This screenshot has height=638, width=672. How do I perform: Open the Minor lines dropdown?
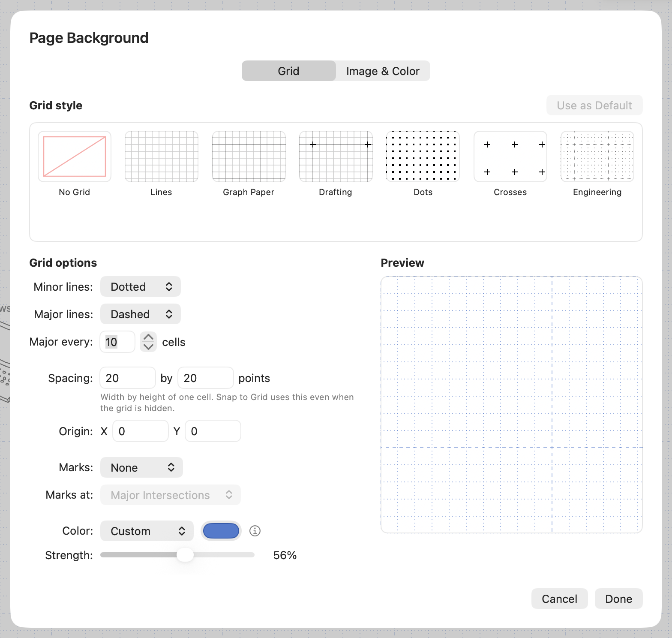tap(141, 286)
